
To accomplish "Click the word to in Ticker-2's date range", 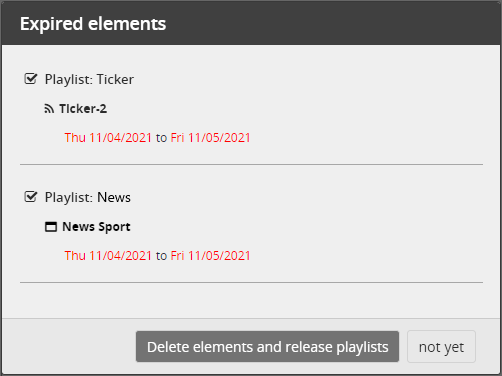I will point(161,138).
